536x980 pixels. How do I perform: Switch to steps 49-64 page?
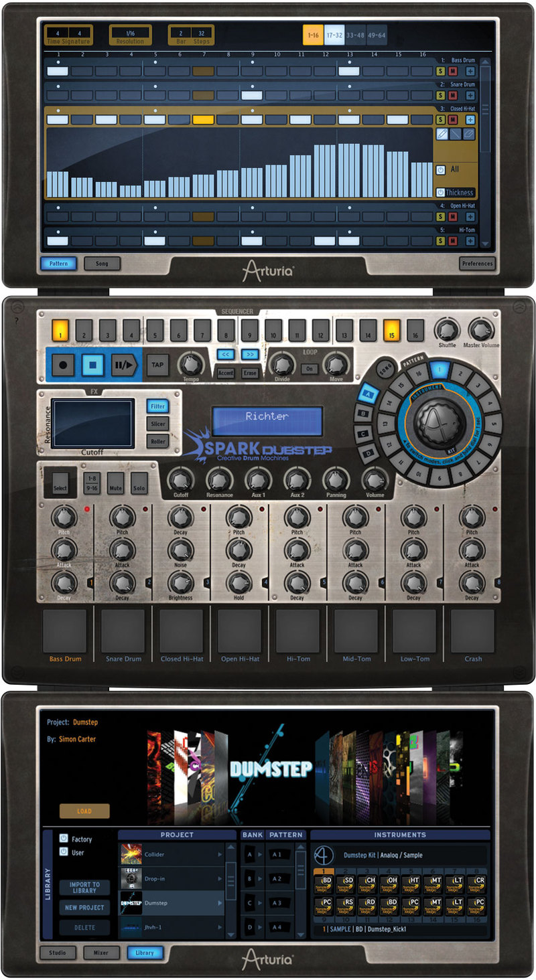[x=377, y=34]
